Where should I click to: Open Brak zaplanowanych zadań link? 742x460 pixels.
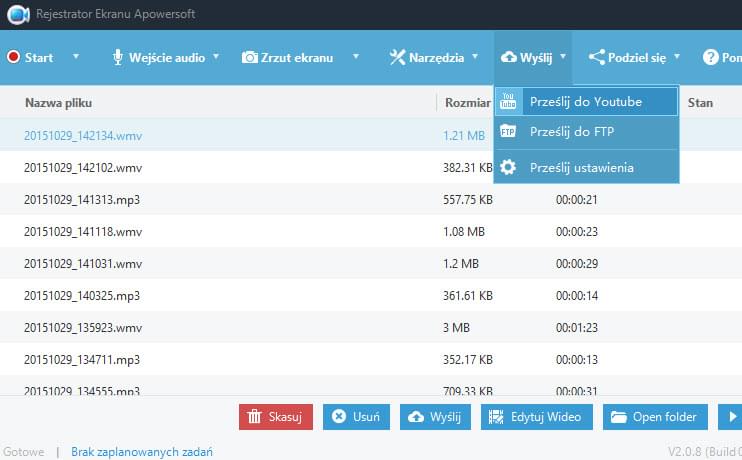pyautogui.click(x=141, y=452)
